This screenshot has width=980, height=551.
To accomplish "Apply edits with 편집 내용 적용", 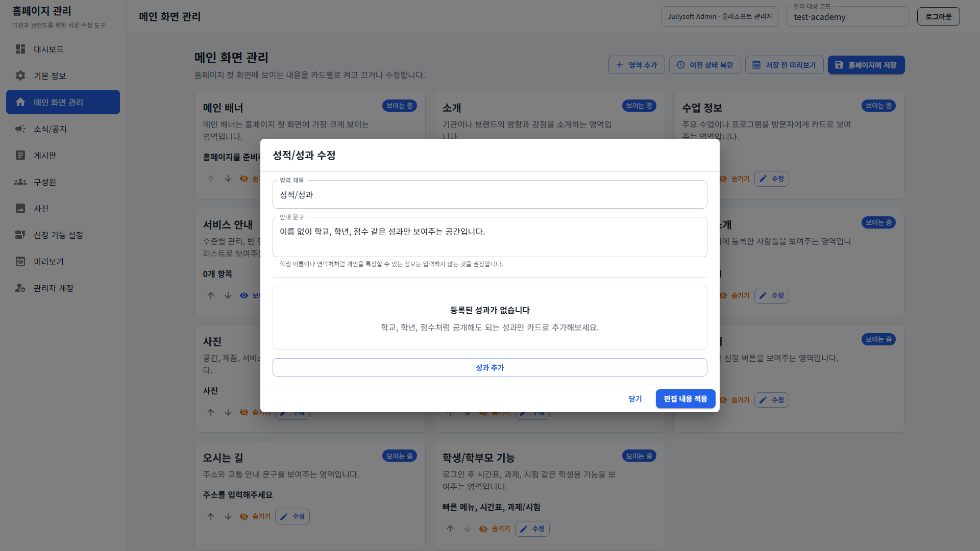I will (685, 398).
